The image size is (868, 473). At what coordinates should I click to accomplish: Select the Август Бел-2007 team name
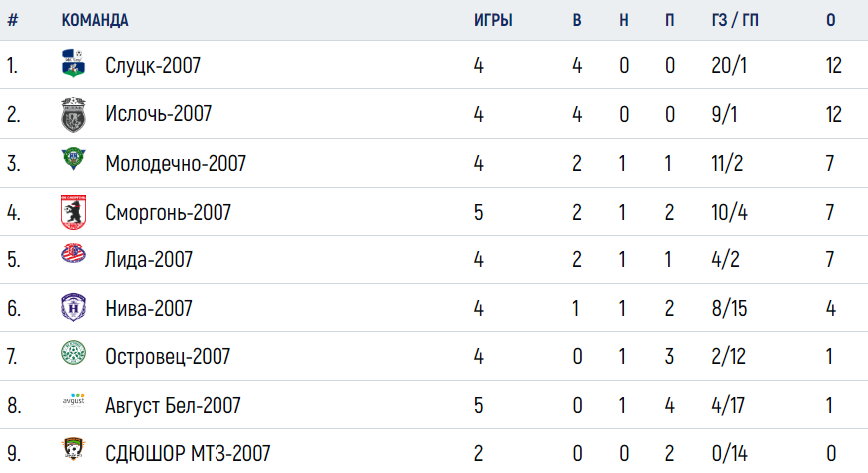coord(173,405)
